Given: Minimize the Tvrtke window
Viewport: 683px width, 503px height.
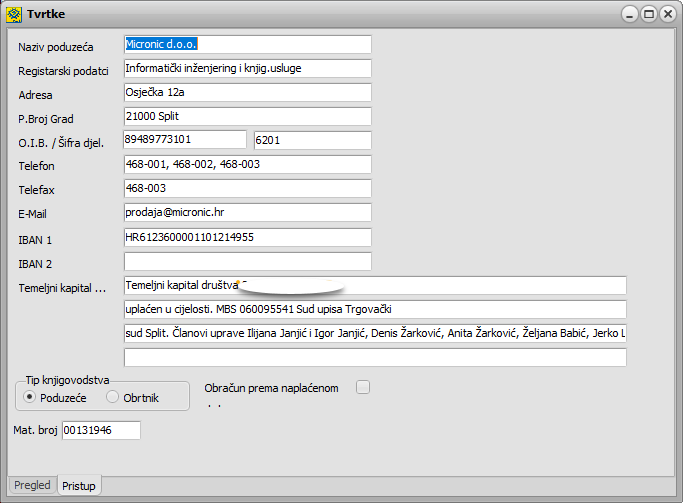Looking at the screenshot, I should [x=629, y=14].
